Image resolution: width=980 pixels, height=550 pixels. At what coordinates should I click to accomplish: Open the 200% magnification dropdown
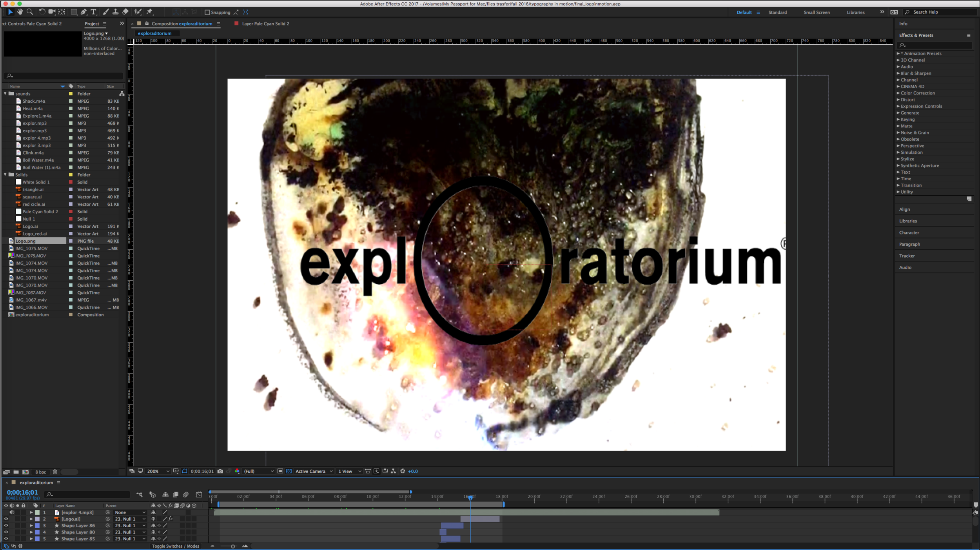tap(158, 471)
